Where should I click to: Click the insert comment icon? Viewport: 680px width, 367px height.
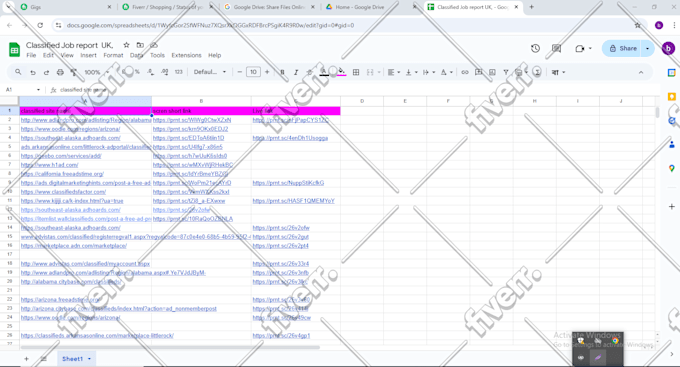479,72
